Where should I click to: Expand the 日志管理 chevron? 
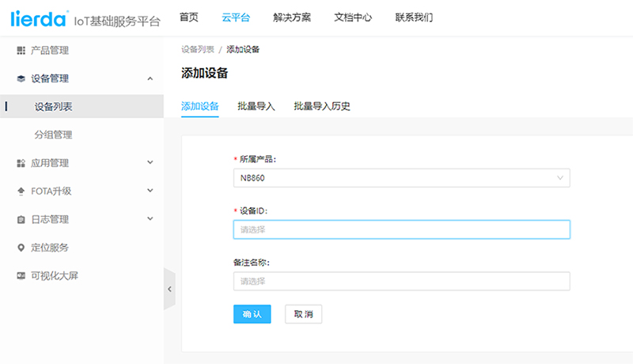[150, 218]
